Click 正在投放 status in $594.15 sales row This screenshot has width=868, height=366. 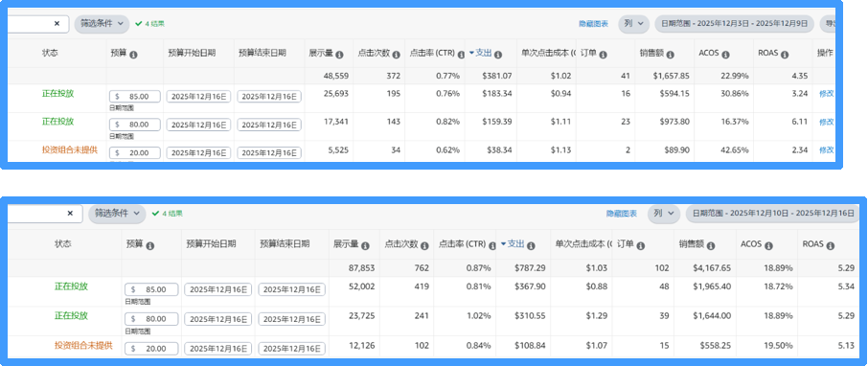coord(58,93)
